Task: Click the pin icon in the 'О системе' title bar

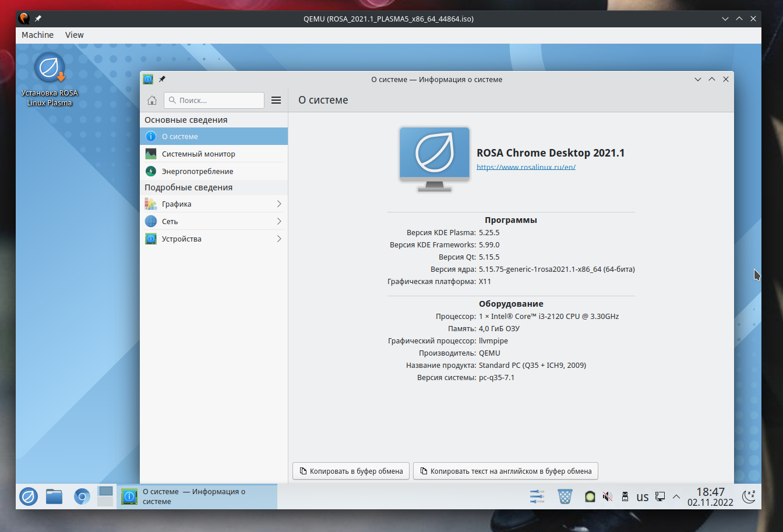Action: coord(163,79)
